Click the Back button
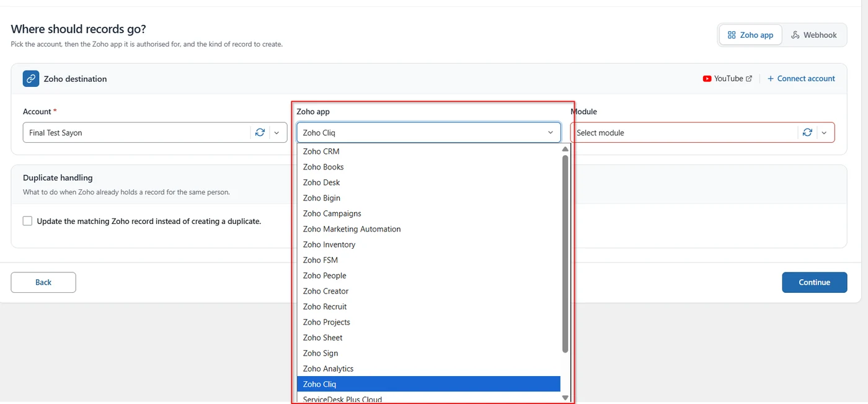 coord(43,282)
